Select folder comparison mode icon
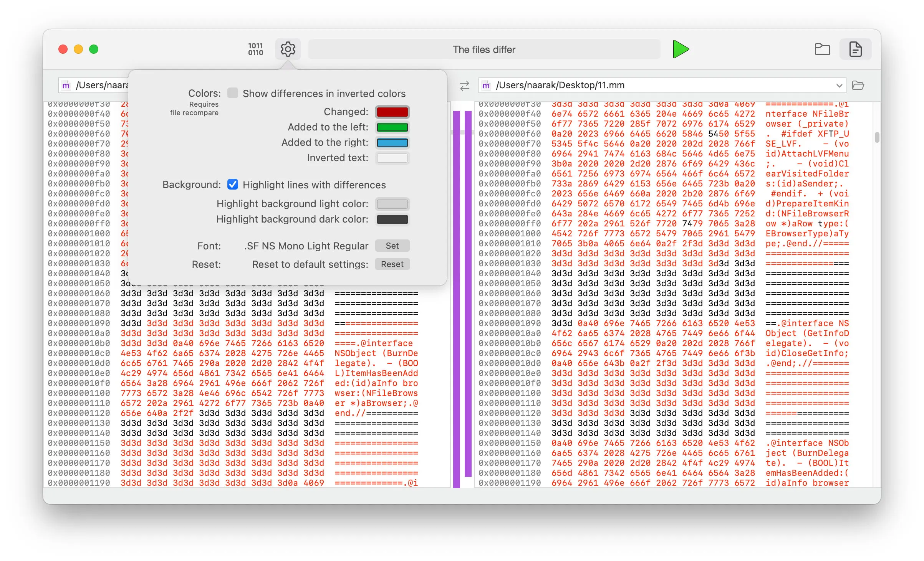The image size is (924, 561). pyautogui.click(x=822, y=49)
